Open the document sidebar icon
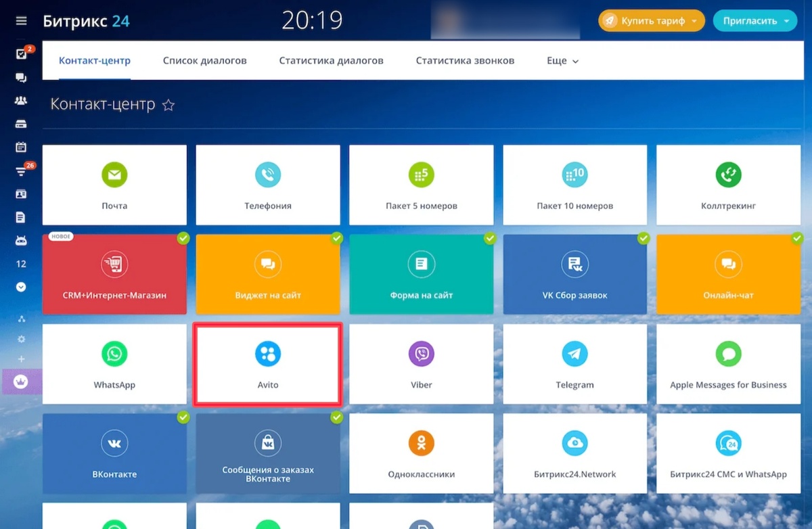 point(21,217)
